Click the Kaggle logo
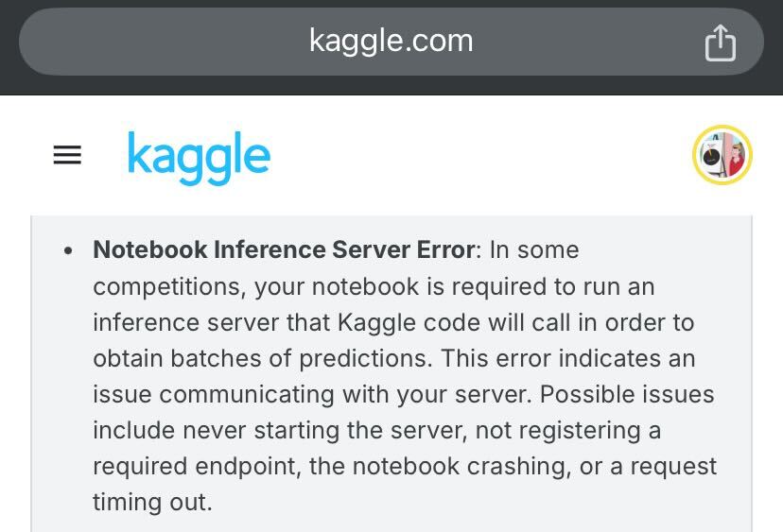The image size is (783, 532). [199, 157]
